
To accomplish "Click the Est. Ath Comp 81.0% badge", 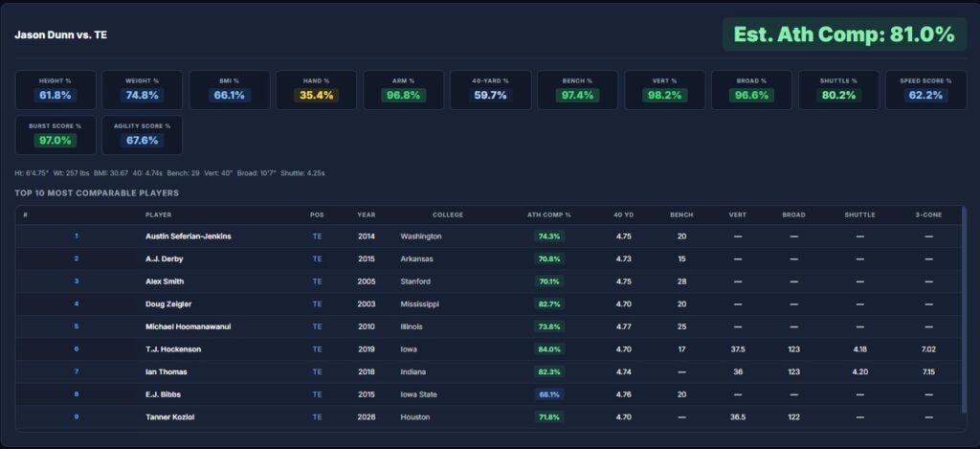I will [x=843, y=34].
